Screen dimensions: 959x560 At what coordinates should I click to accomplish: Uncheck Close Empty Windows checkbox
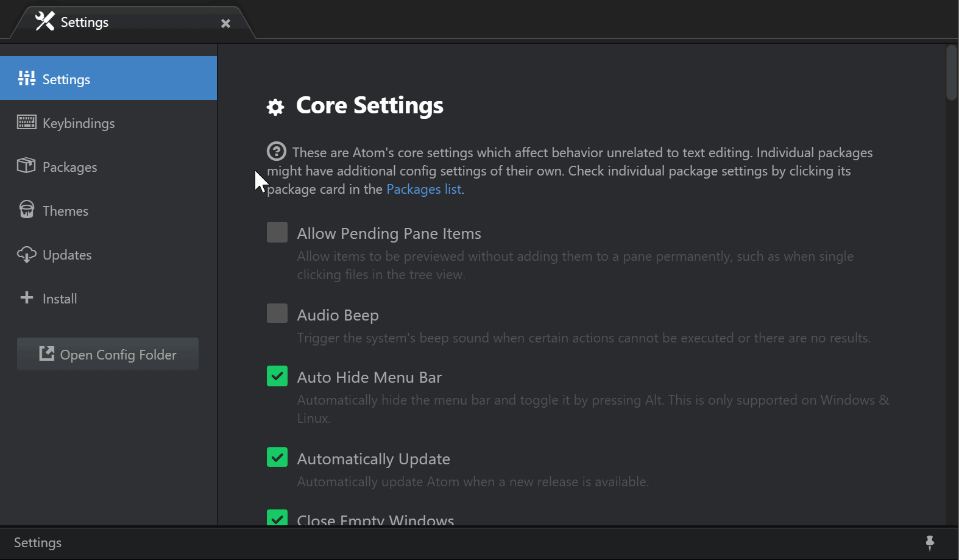click(x=277, y=518)
